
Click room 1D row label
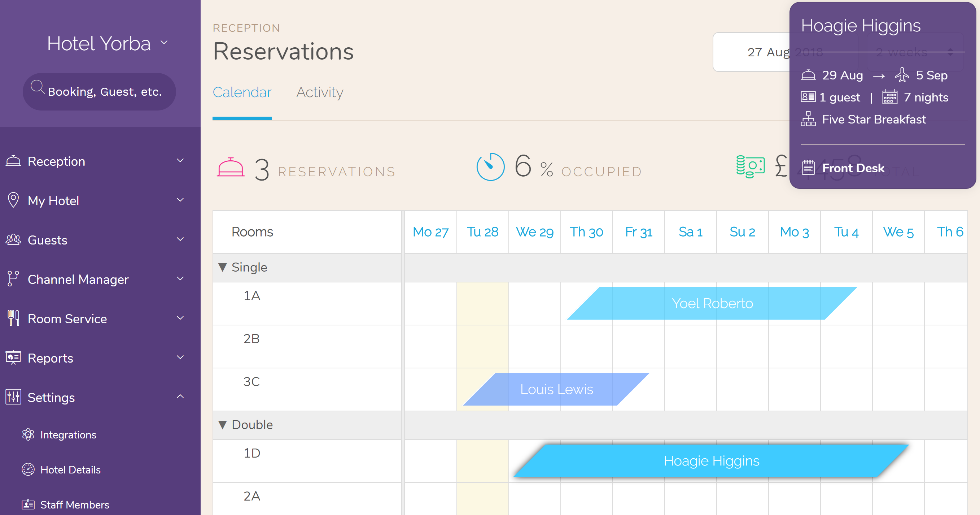pos(252,453)
